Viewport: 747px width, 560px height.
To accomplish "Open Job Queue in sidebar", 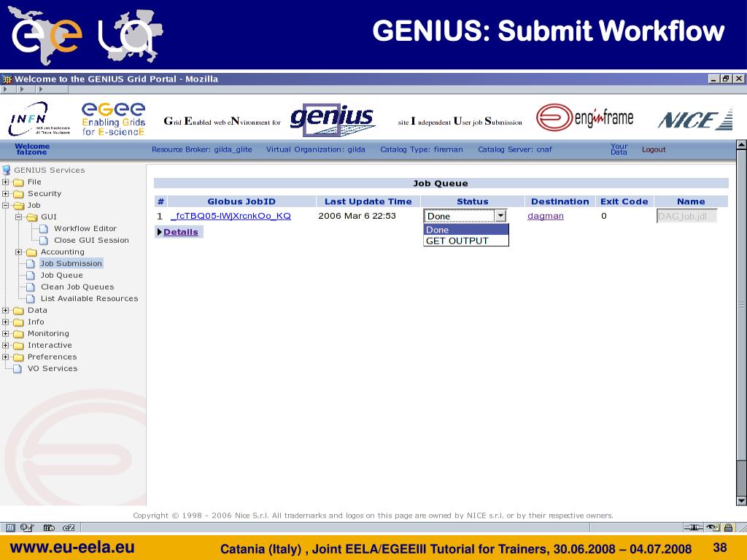I will tap(61, 275).
